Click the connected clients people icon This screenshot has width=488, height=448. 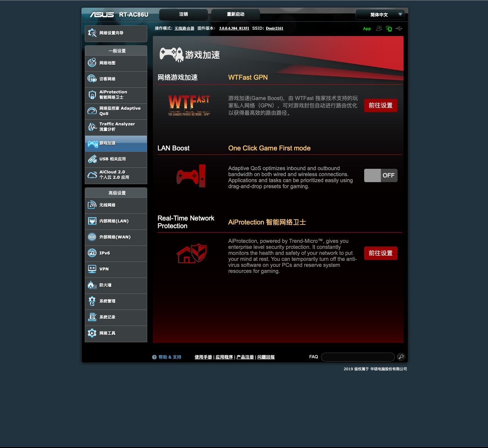(379, 28)
